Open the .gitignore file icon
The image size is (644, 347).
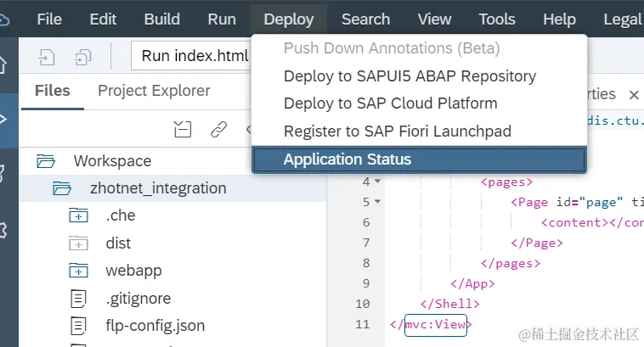tap(78, 298)
